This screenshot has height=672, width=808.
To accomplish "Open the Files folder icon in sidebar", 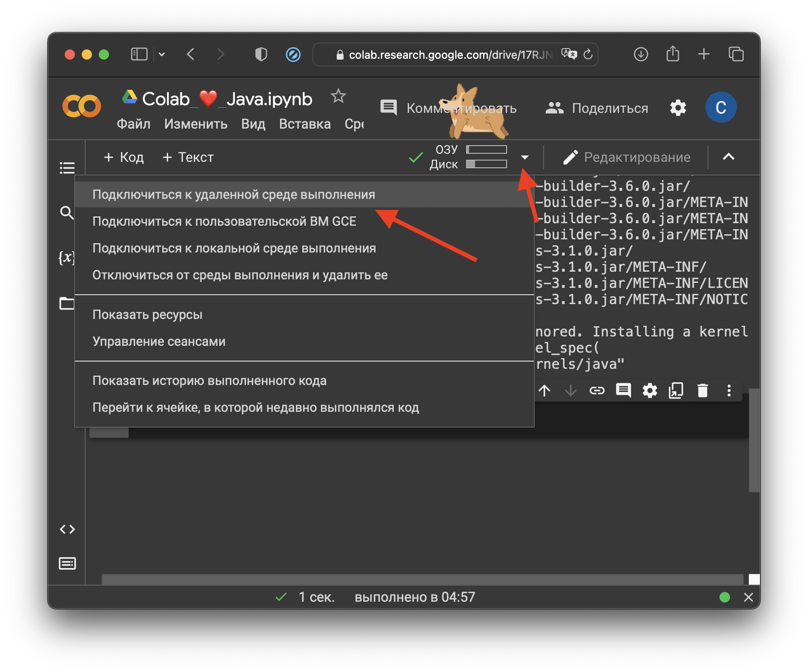I will pyautogui.click(x=66, y=304).
